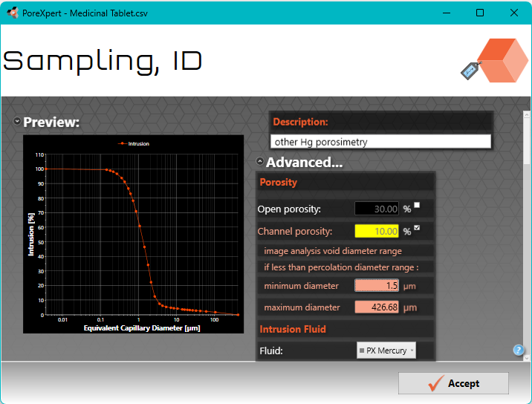The image size is (532, 404).
Task: Close the PoreXpert window
Action: pos(513,13)
